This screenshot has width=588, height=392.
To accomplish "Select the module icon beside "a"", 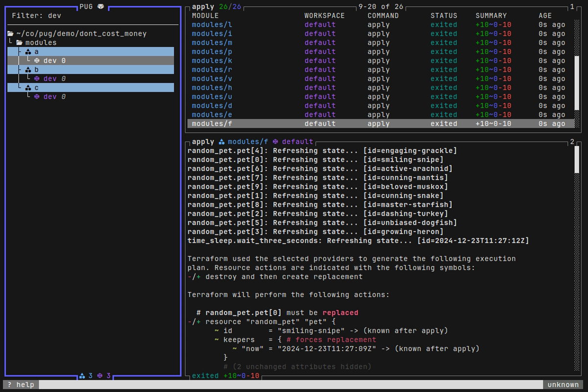I will (28, 51).
